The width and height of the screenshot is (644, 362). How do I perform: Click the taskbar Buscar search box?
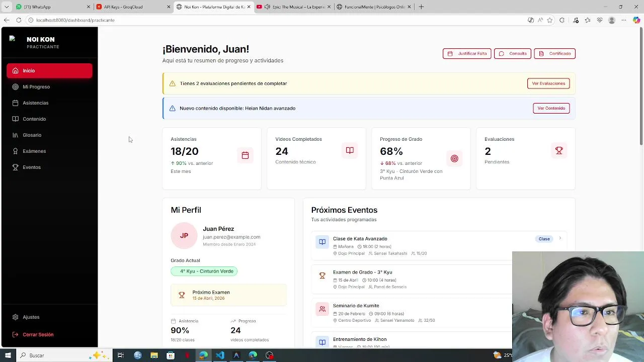pyautogui.click(x=63, y=355)
